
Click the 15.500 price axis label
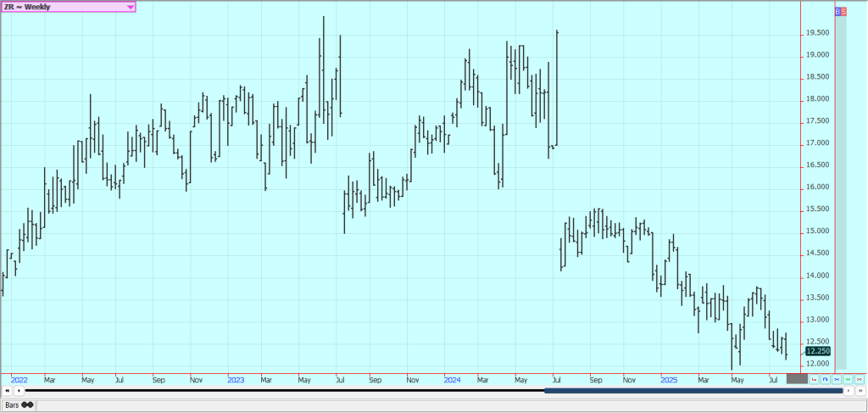click(818, 209)
